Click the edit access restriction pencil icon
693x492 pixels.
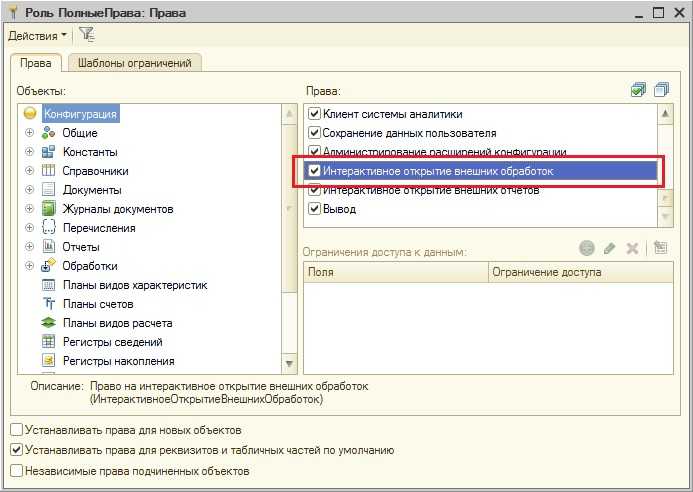click(609, 248)
